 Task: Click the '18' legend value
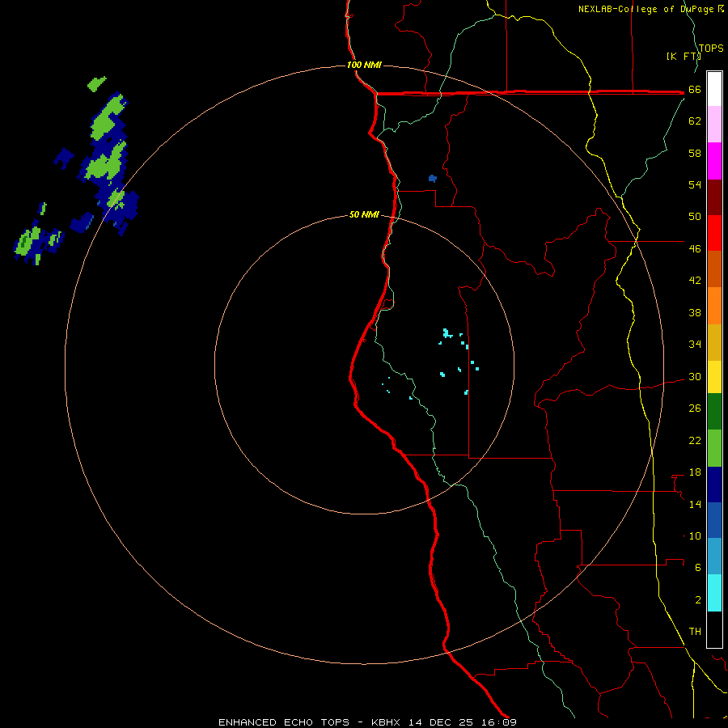pyautogui.click(x=695, y=472)
